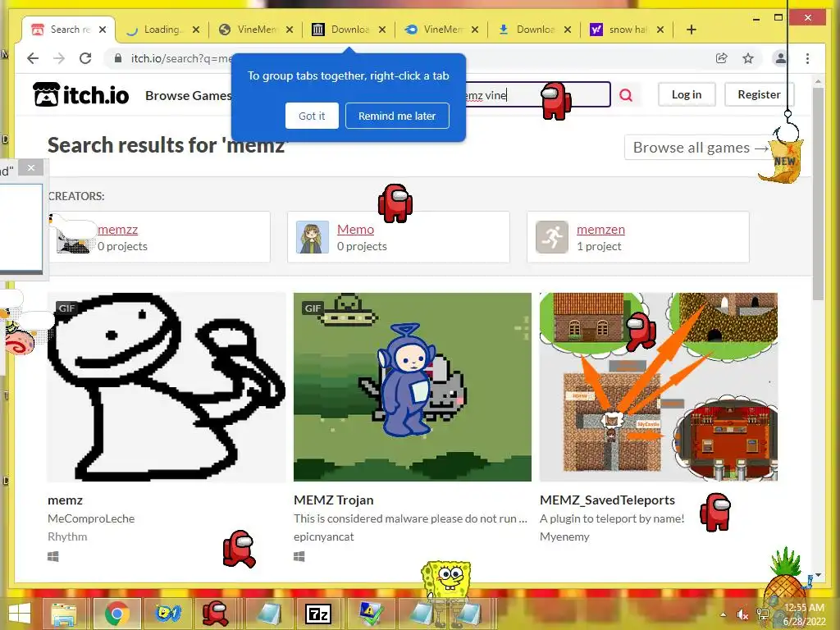Click the page vertical scrollbar
840x630 pixels.
pyautogui.click(x=818, y=193)
